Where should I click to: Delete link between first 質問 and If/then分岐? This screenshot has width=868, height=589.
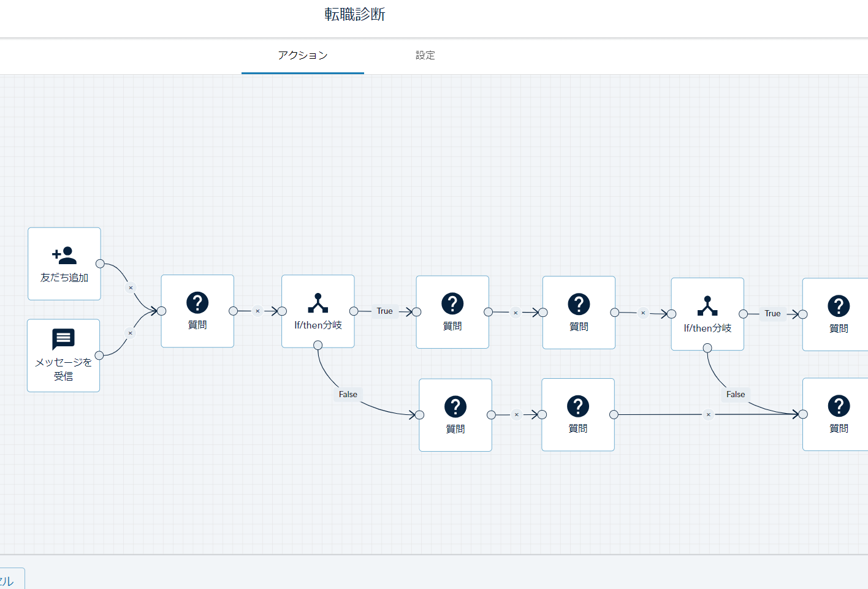point(257,311)
